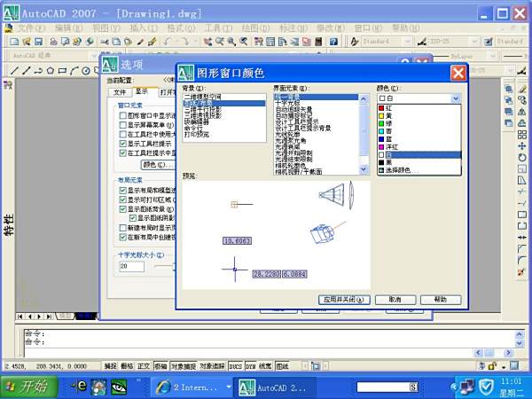This screenshot has height=399, width=532.
Task: Open the 视图 menu
Action: click(106, 28)
